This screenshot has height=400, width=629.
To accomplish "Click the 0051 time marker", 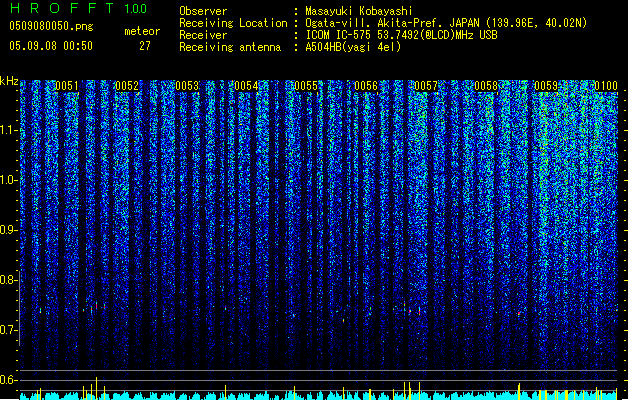I will click(x=67, y=86).
